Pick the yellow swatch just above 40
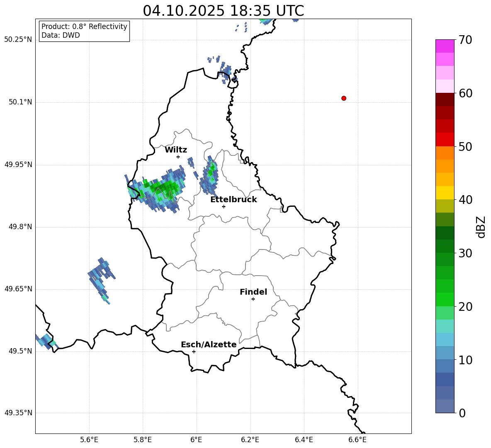The width and height of the screenshot is (491, 448). [445, 193]
